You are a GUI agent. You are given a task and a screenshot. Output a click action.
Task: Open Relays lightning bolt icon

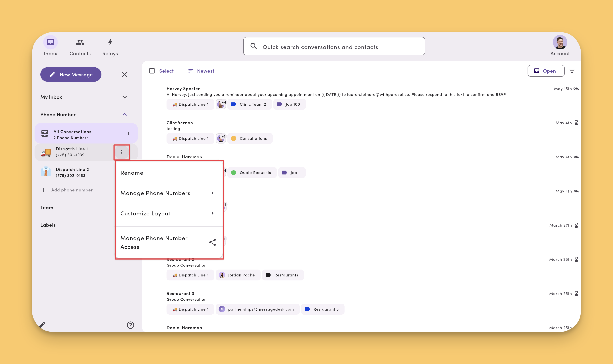[110, 42]
